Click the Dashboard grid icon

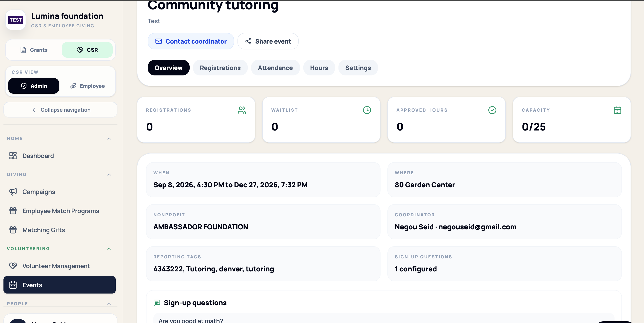(13, 156)
